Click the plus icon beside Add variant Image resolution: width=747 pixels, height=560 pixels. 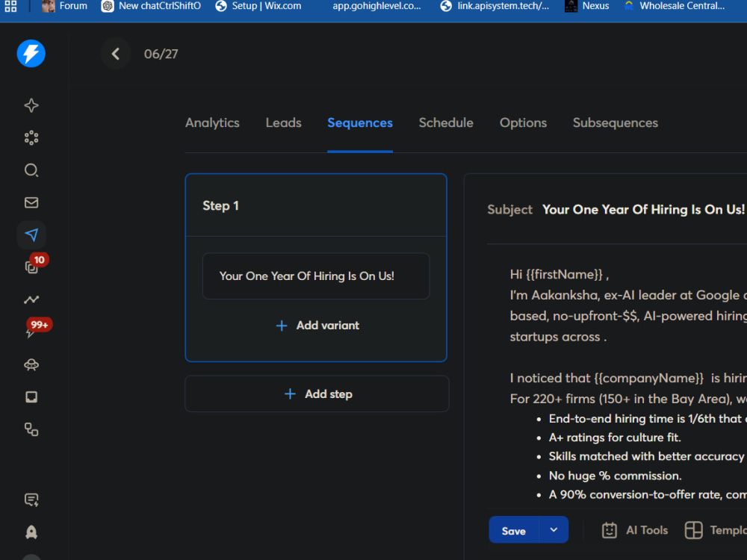tap(282, 326)
